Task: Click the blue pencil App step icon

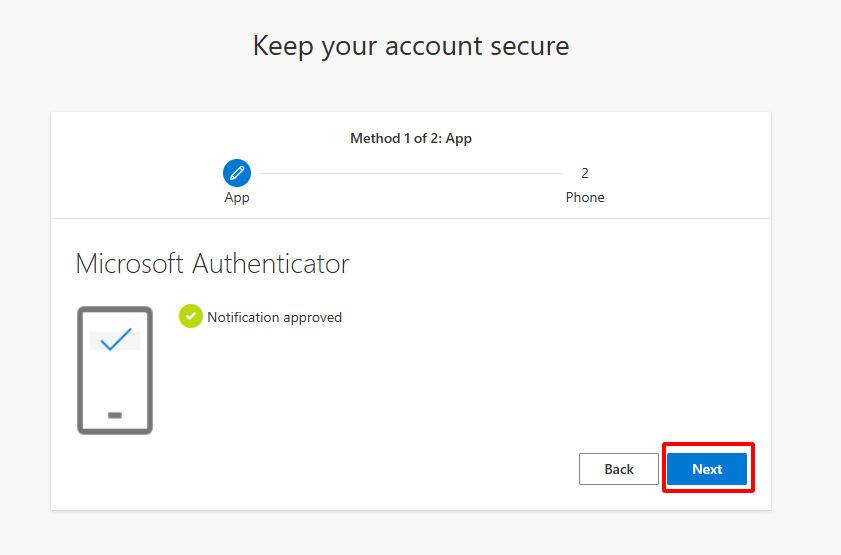Action: click(237, 173)
